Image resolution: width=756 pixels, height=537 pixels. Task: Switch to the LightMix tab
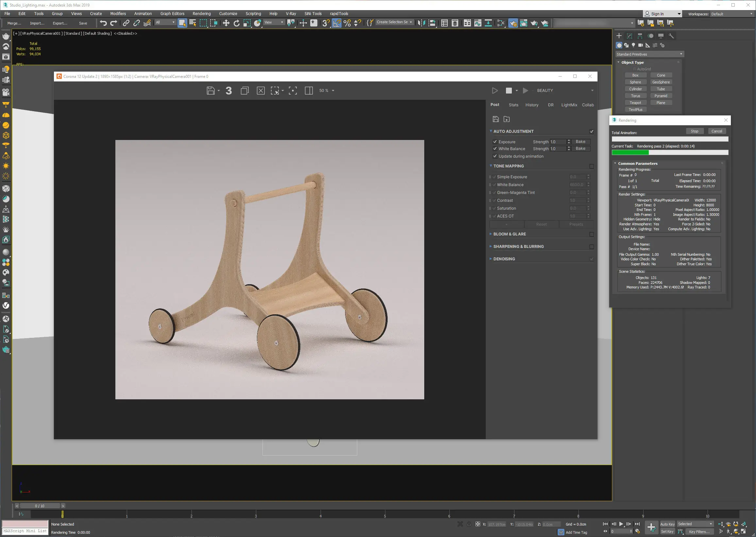point(569,105)
